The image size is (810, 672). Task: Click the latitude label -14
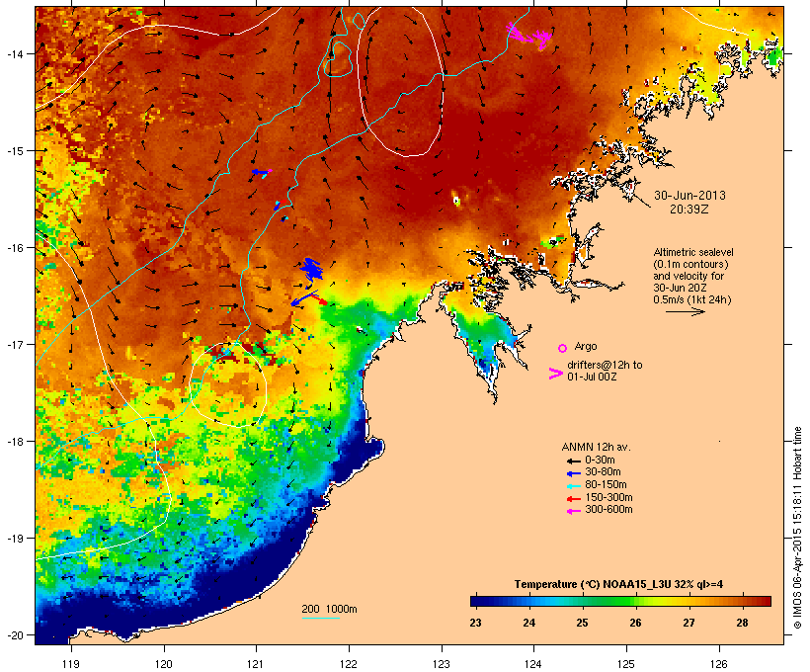coord(15,54)
